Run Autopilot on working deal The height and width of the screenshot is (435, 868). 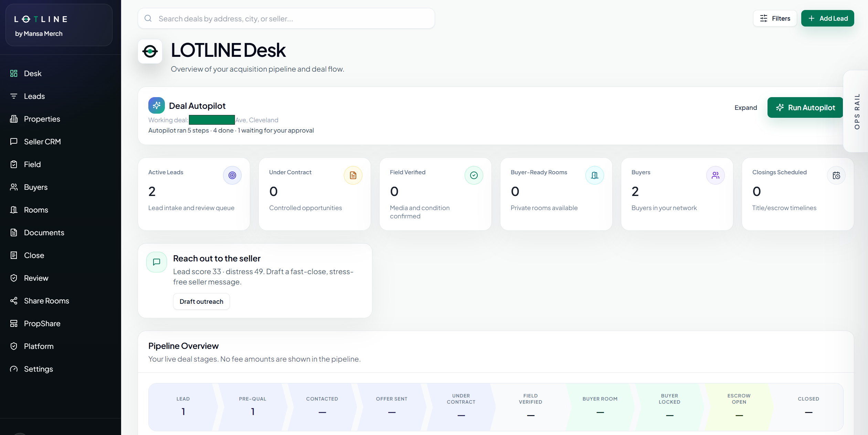pyautogui.click(x=805, y=107)
